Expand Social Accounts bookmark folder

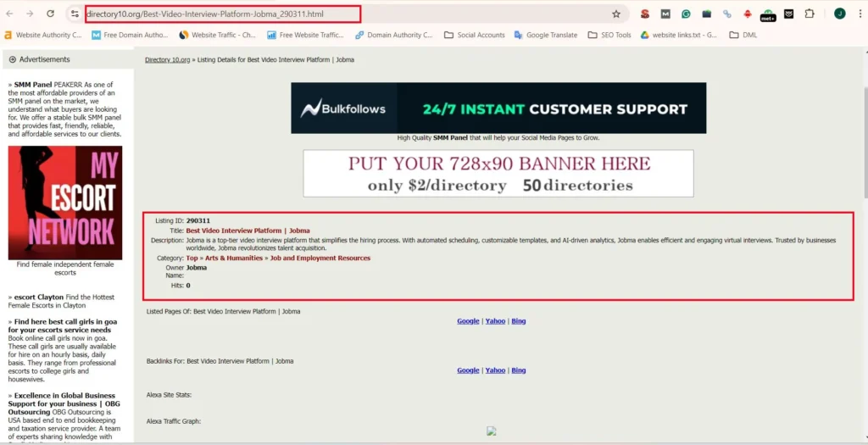pyautogui.click(x=475, y=35)
